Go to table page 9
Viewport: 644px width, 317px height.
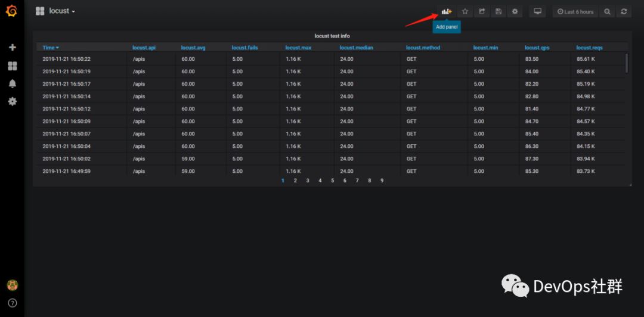coord(382,181)
